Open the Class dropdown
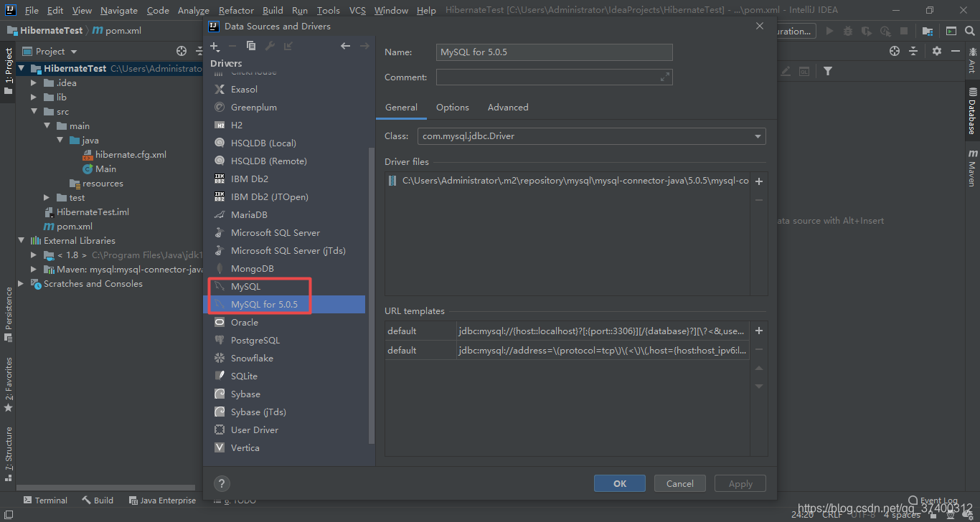980x522 pixels. pos(758,136)
